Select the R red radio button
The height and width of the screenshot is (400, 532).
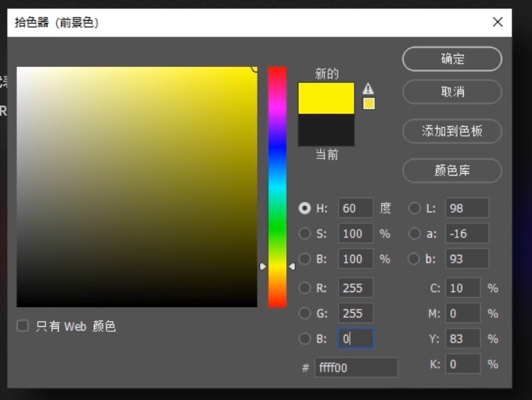(x=304, y=288)
